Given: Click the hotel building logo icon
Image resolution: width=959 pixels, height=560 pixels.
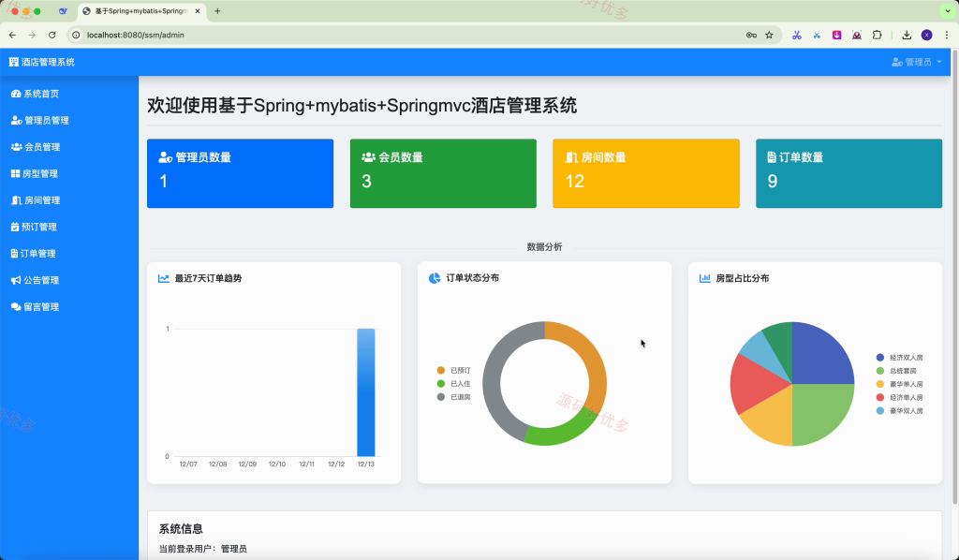Looking at the screenshot, I should click(x=13, y=62).
